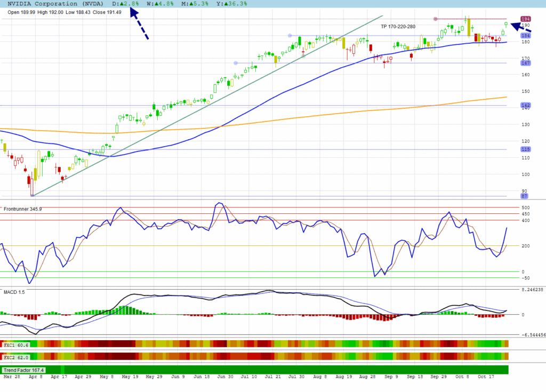Image resolution: width=546 pixels, height=392 pixels.
Task: Click the Trend Factor 167.4 label
Action: [x=25, y=370]
